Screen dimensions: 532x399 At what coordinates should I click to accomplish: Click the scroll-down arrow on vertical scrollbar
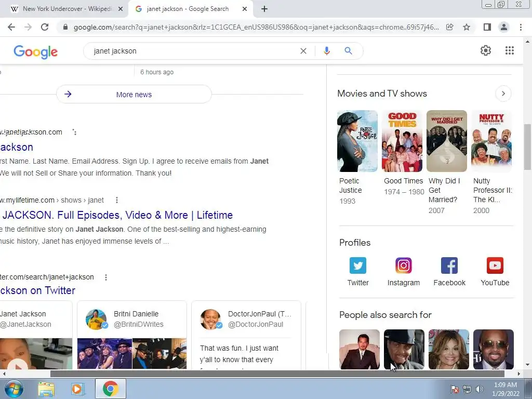[x=527, y=365]
